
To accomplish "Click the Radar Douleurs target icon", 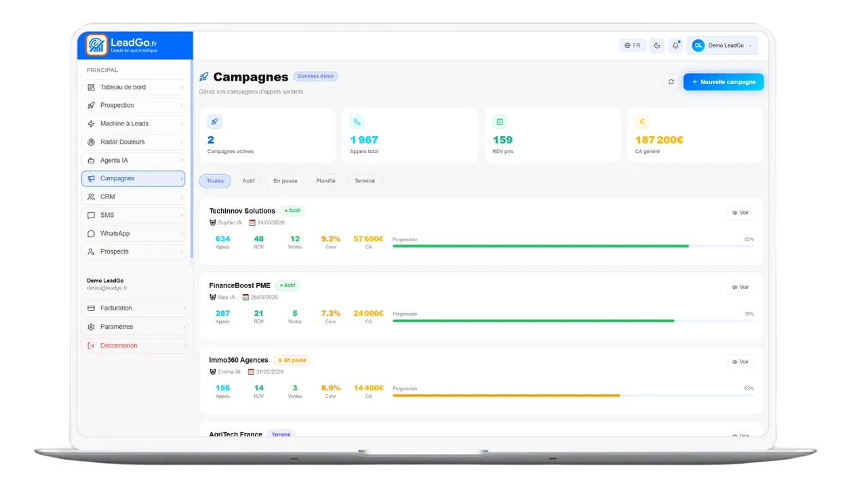I will tap(92, 142).
